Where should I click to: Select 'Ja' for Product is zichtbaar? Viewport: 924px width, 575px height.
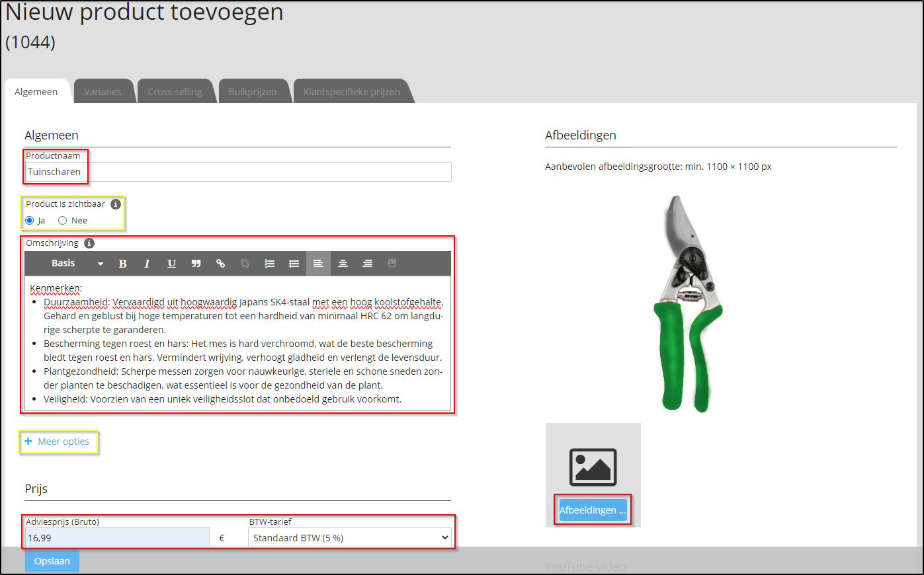tap(28, 220)
